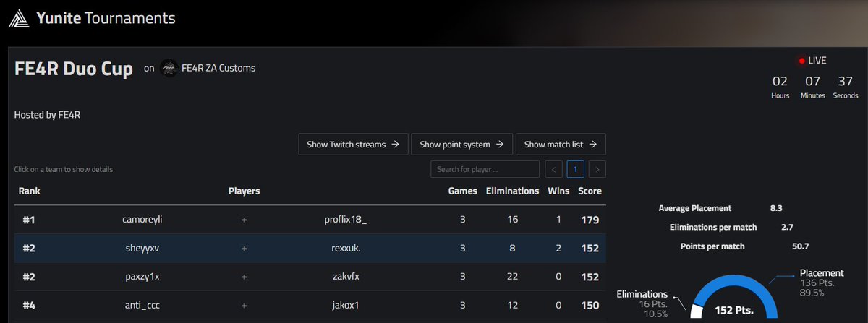This screenshot has height=323, width=868.
Task: Click the white Eliminations chart segment
Action: pos(697,311)
